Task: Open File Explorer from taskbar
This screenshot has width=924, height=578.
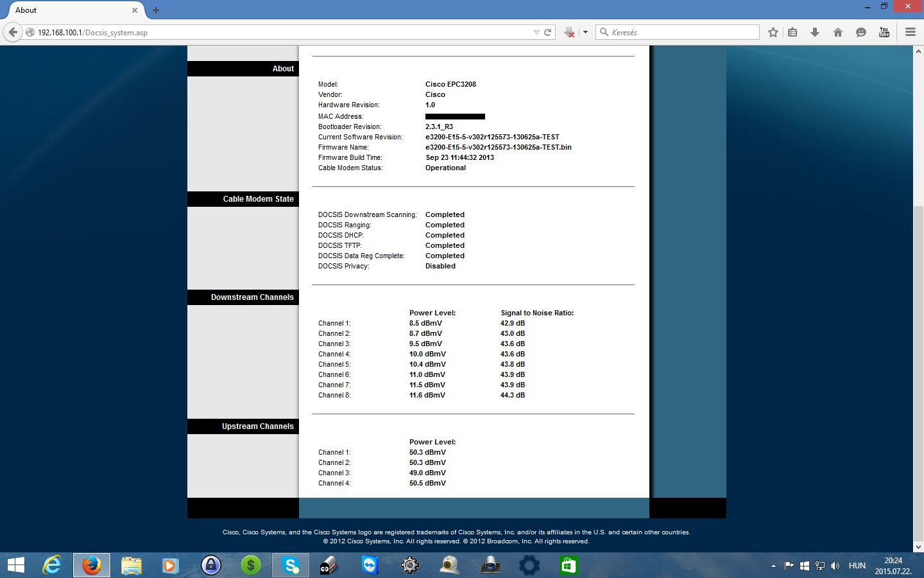Action: pyautogui.click(x=131, y=565)
